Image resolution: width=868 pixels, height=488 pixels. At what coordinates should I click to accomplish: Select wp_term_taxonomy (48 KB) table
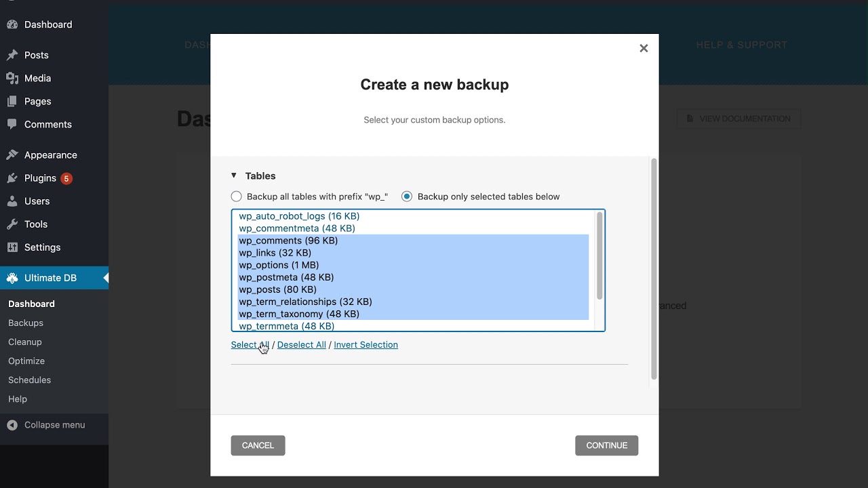coord(413,314)
